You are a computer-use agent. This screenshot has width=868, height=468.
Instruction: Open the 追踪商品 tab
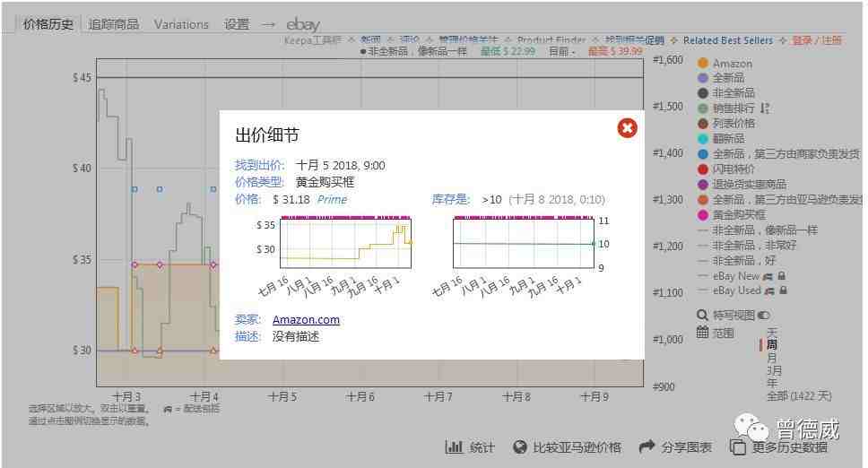coord(114,24)
